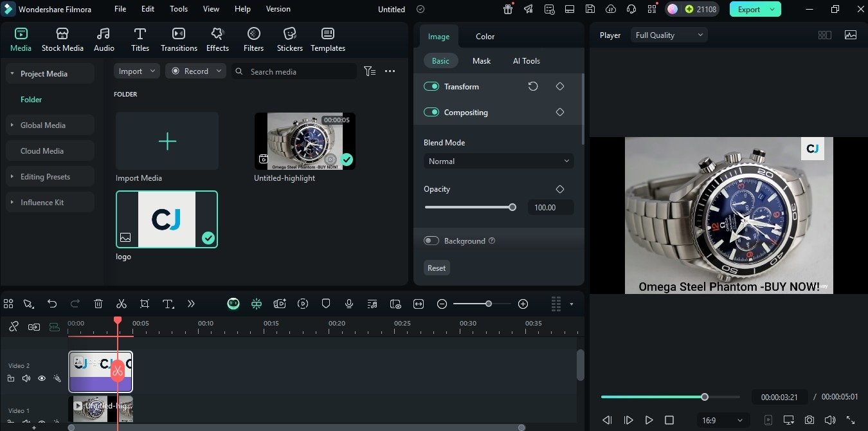The image size is (868, 431).
Task: Reset Transform with the circular arrow
Action: (x=533, y=86)
